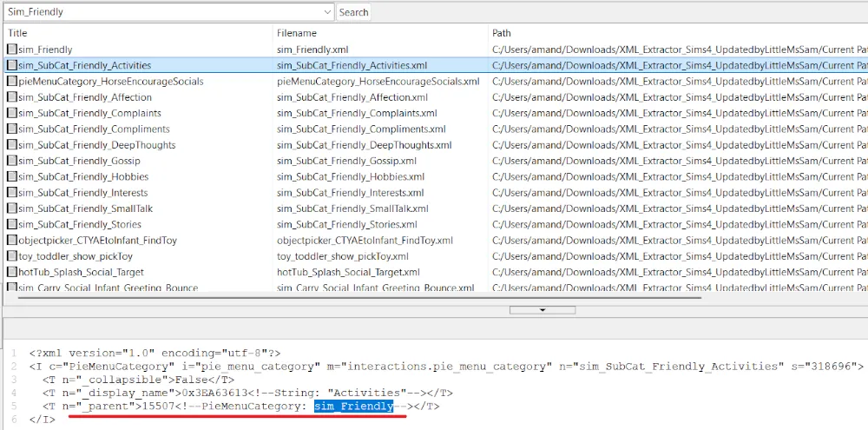868x430 pixels.
Task: Select pieMenuCategory_HorseEncourageSocials title entry
Action: pos(111,82)
